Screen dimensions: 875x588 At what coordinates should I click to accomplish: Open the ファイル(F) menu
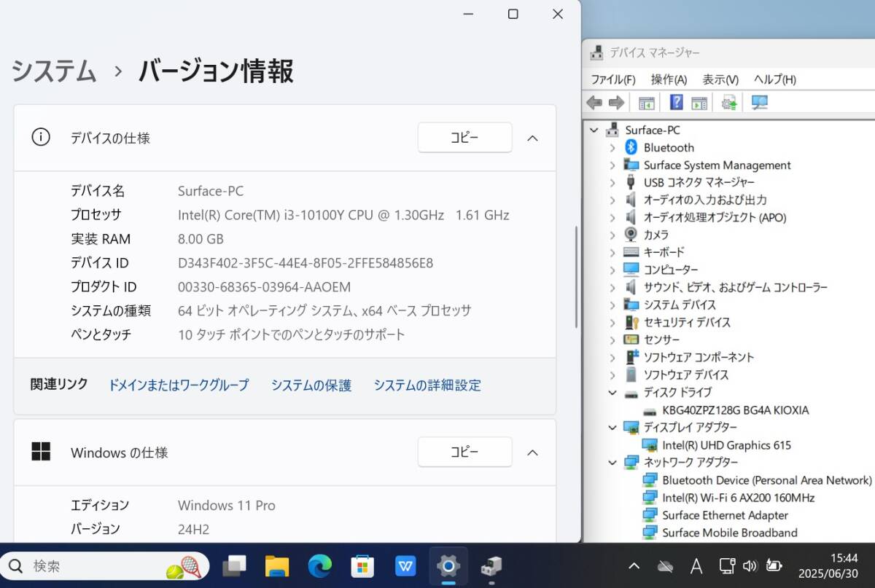click(x=613, y=79)
